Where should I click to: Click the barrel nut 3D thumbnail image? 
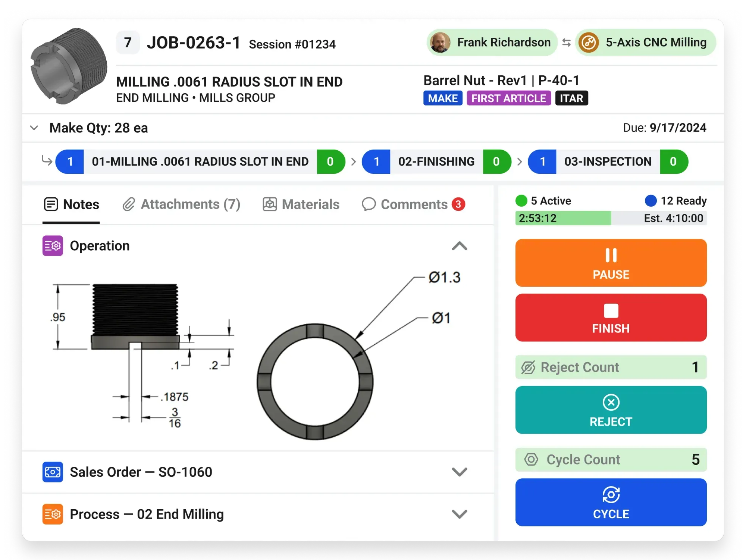[69, 66]
